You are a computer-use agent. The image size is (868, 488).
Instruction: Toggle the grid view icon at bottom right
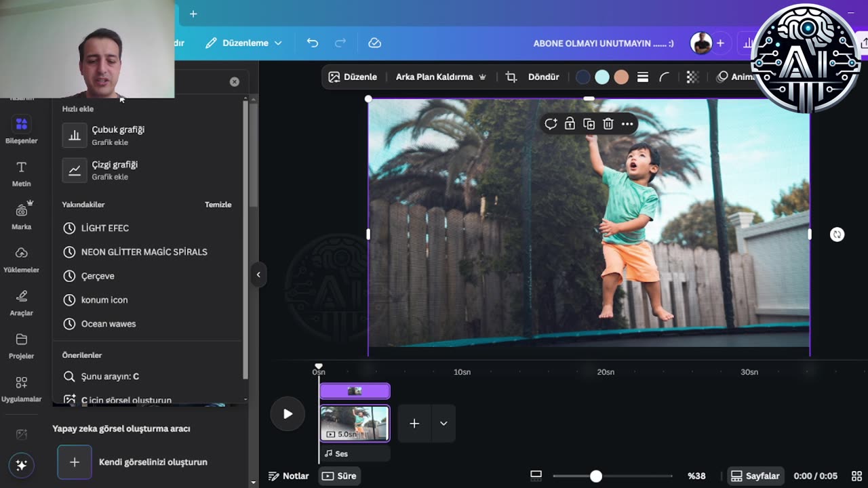coord(856,476)
